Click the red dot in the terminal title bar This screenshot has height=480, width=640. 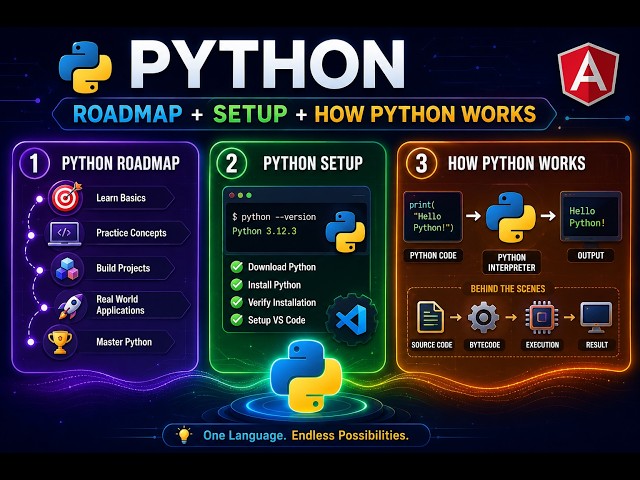[x=232, y=196]
